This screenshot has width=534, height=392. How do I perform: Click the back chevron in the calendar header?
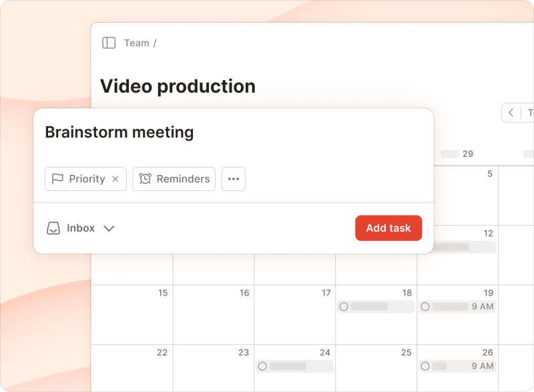point(511,112)
